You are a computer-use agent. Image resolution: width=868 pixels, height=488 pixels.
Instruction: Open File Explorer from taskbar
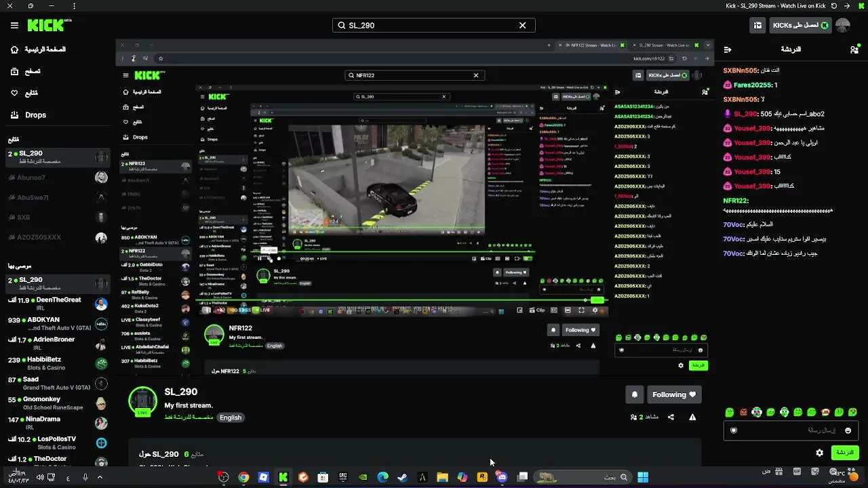click(x=442, y=477)
